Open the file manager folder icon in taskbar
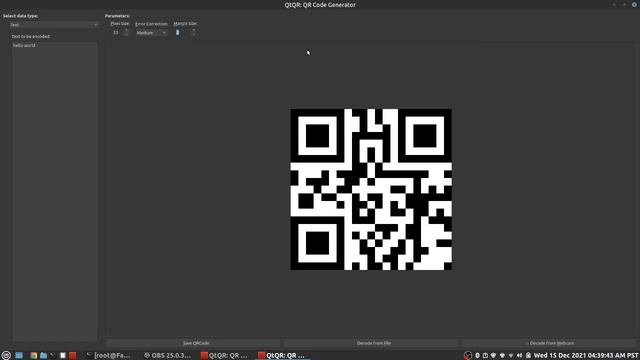 (43, 356)
